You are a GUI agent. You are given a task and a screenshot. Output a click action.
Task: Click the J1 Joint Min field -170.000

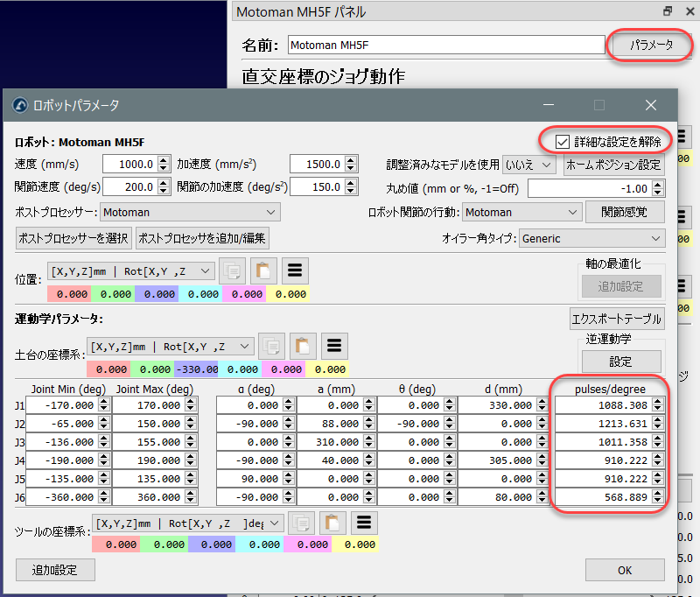point(67,405)
